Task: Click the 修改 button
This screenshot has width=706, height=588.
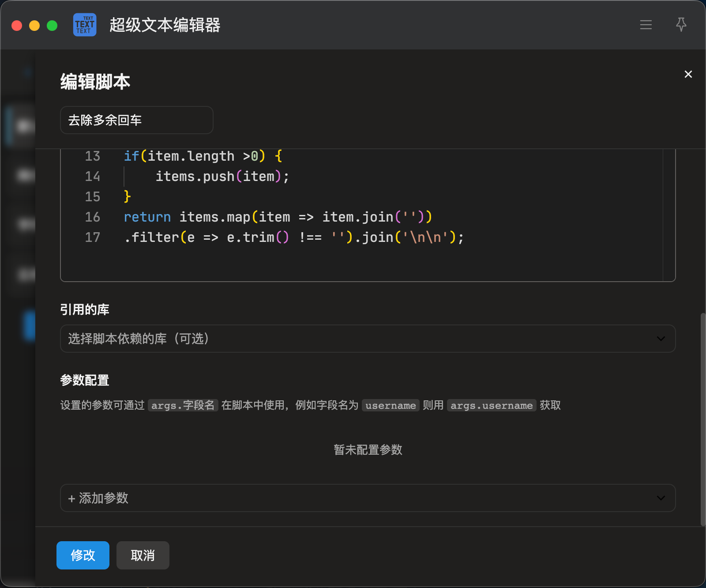Action: click(83, 555)
